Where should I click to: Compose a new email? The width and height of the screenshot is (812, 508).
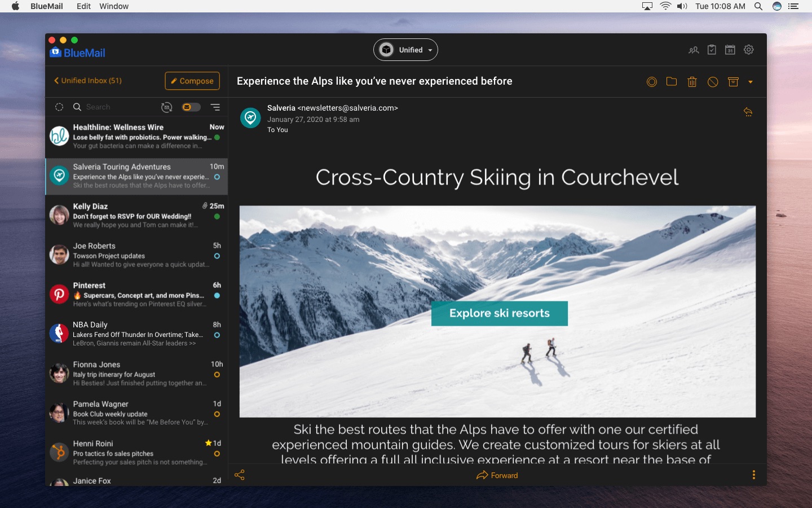pyautogui.click(x=192, y=81)
